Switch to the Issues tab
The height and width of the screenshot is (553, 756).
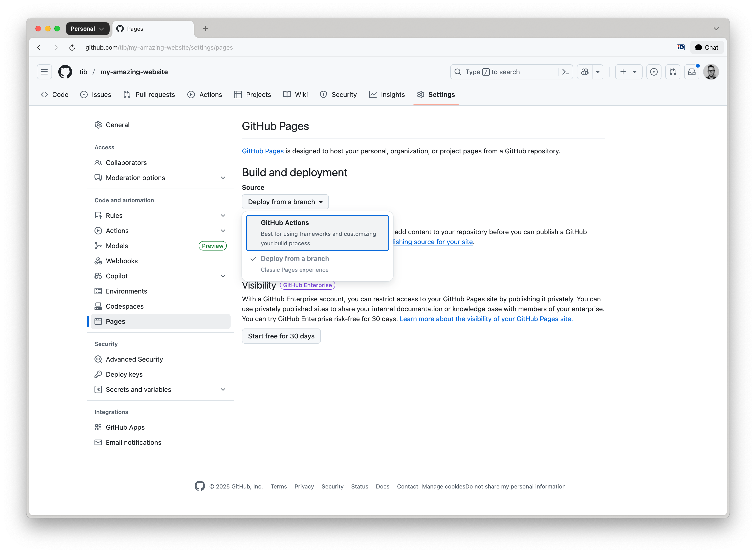point(96,95)
